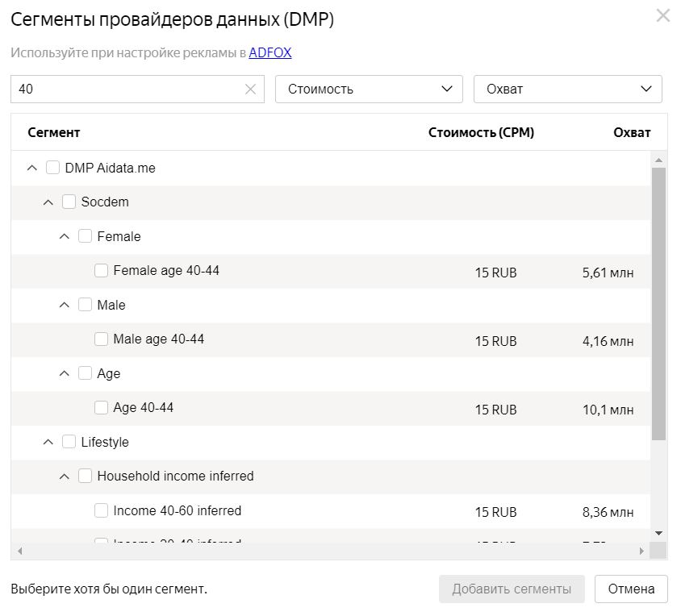Click the Стоимость (CPM) column header

tap(481, 132)
